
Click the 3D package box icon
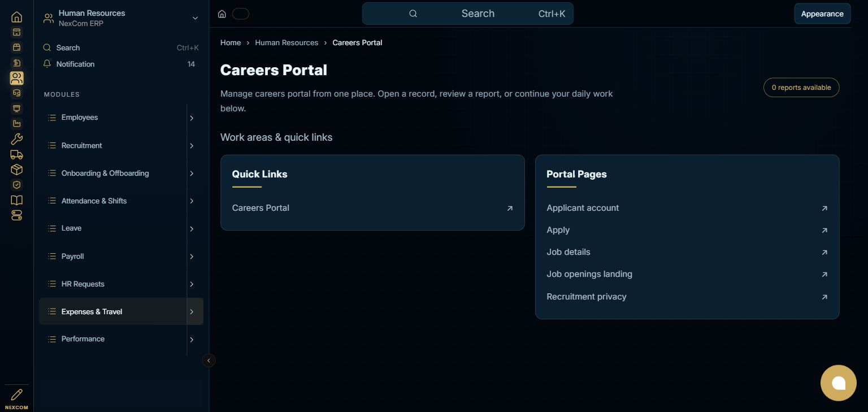pyautogui.click(x=17, y=170)
